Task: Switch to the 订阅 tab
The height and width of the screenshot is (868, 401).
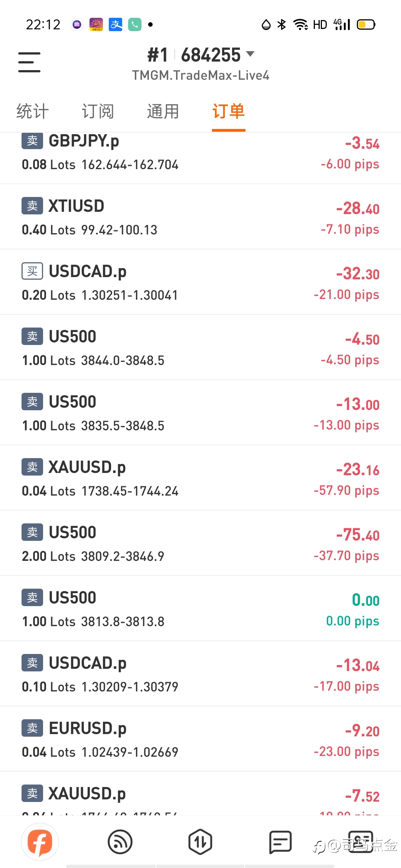Action: tap(98, 111)
